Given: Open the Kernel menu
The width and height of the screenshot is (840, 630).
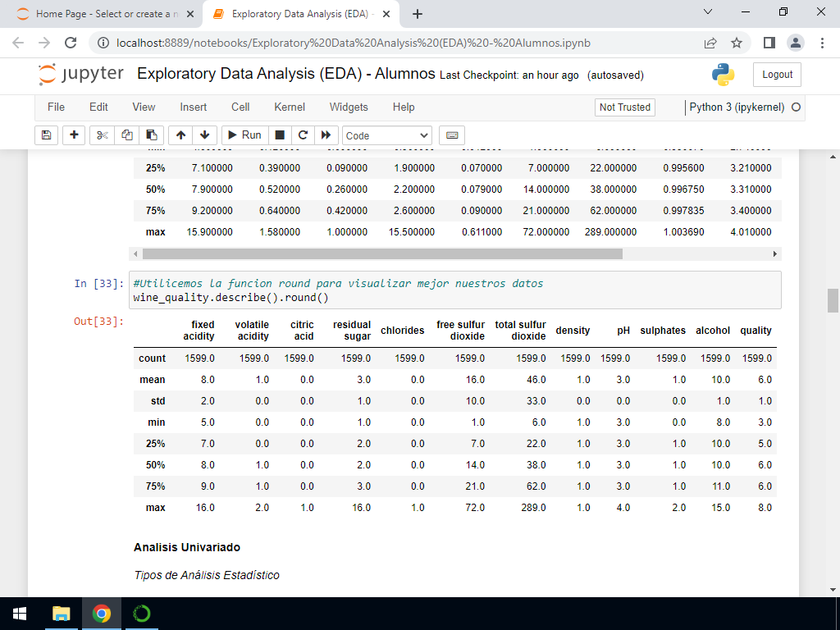Looking at the screenshot, I should 289,107.
